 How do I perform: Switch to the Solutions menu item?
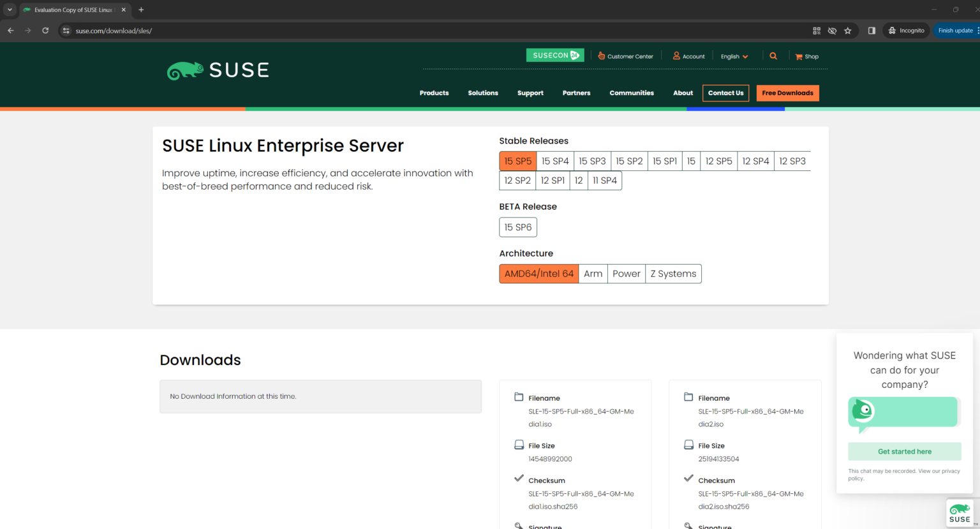pos(483,93)
